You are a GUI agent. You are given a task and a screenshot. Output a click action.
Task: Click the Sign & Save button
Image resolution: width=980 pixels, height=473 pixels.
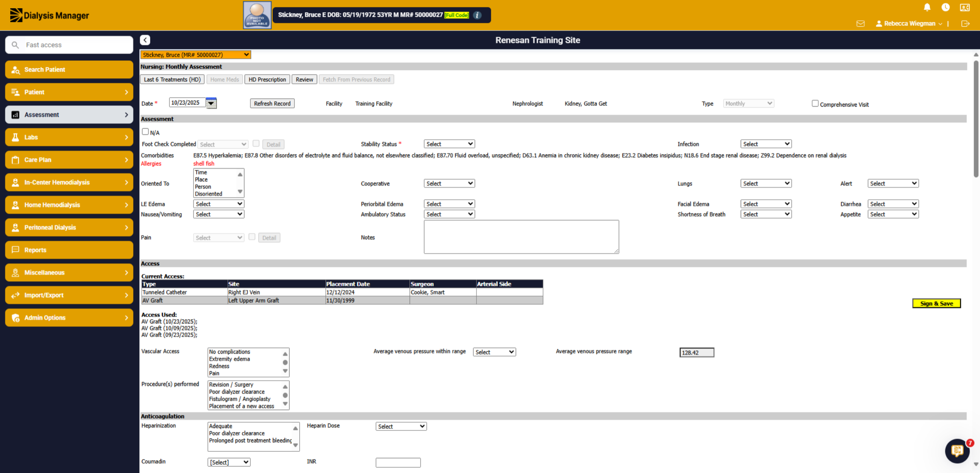pos(936,304)
